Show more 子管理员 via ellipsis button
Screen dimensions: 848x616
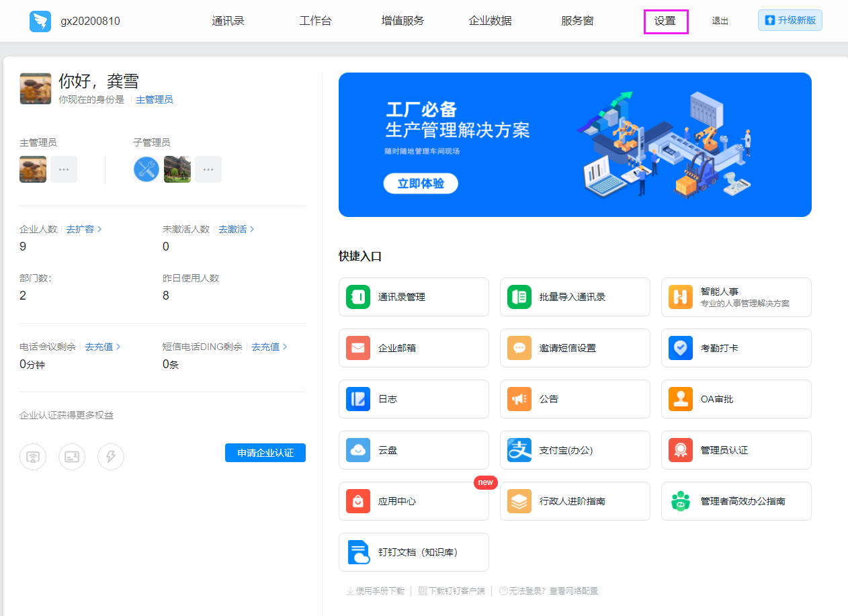click(208, 169)
